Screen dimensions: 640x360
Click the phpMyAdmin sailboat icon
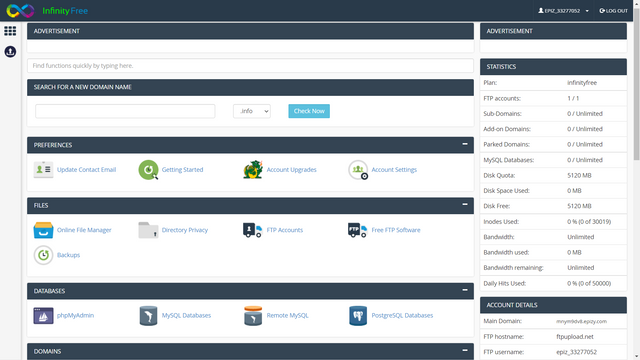click(43, 316)
